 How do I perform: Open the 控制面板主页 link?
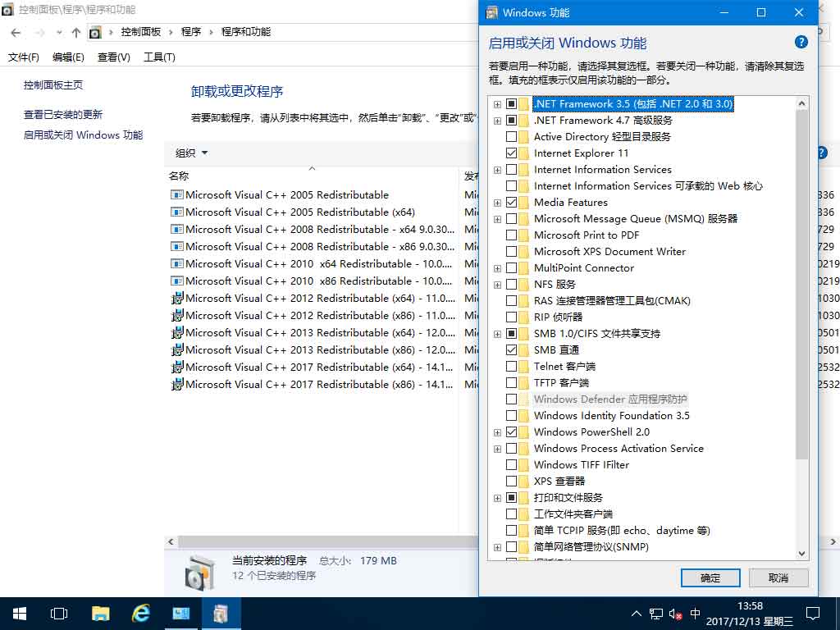tap(53, 85)
